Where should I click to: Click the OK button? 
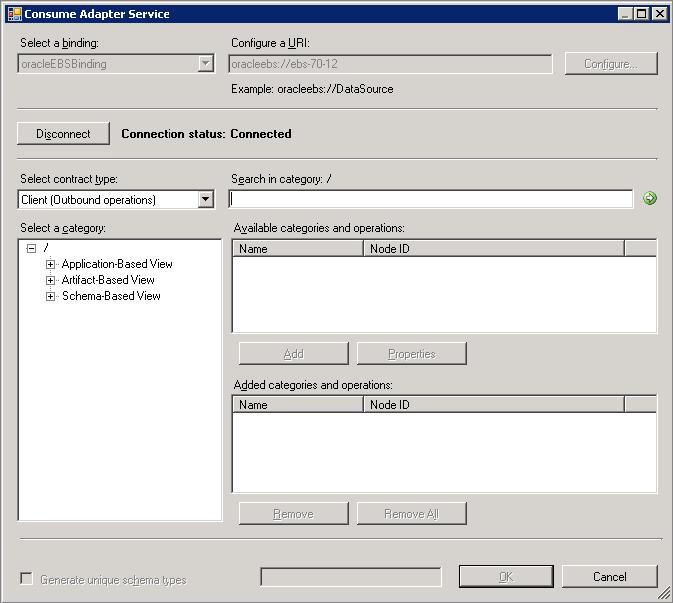tap(506, 576)
